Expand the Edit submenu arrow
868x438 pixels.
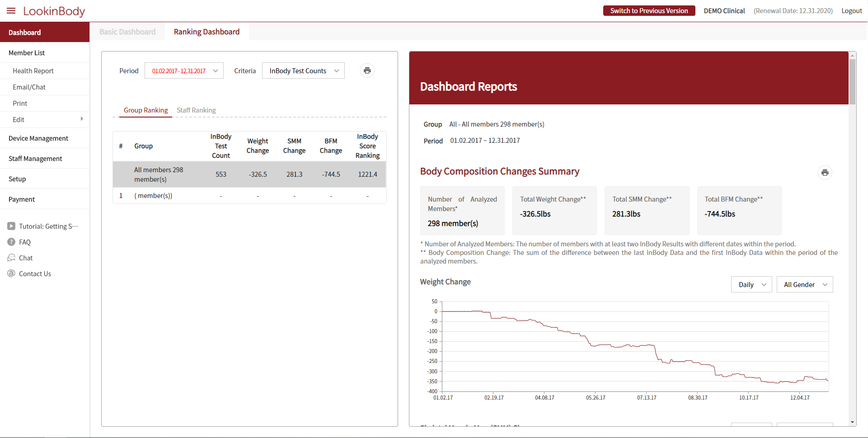point(82,119)
